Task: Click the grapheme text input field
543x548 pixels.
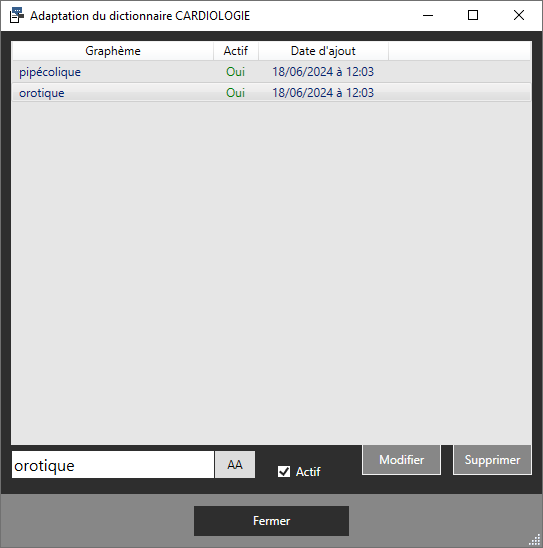Action: [113, 464]
